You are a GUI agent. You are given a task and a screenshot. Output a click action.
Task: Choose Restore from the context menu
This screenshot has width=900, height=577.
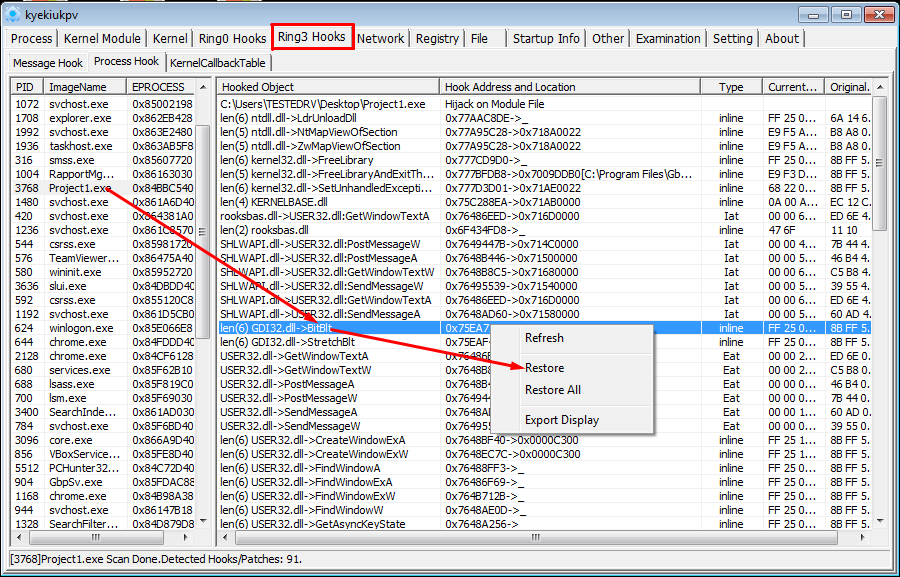click(545, 368)
